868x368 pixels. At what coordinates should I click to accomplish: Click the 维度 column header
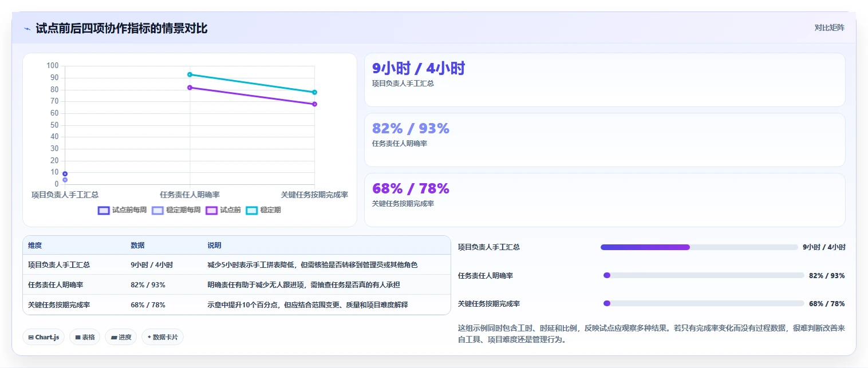[x=35, y=246]
